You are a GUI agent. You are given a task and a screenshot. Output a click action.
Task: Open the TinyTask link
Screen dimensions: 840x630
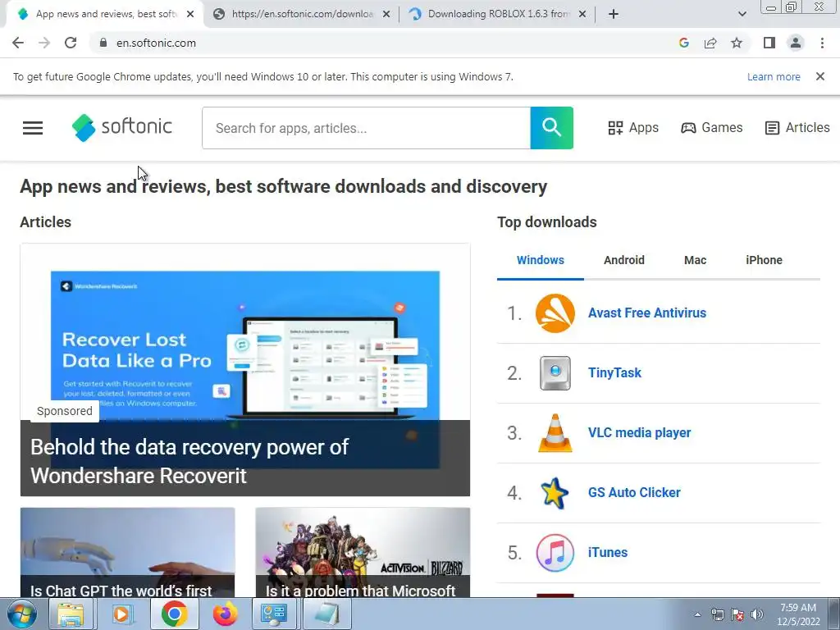click(614, 373)
